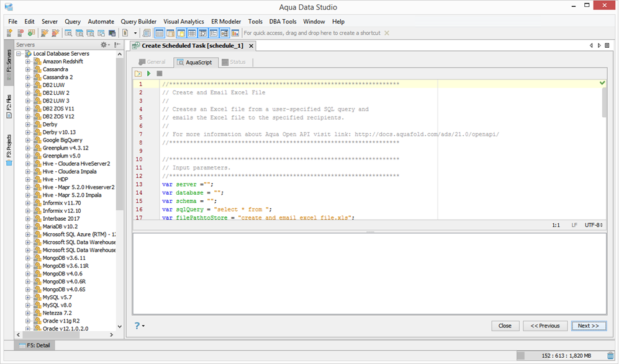Click the right tab-navigation arrow
Image resolution: width=619 pixels, height=364 pixels.
click(599, 46)
